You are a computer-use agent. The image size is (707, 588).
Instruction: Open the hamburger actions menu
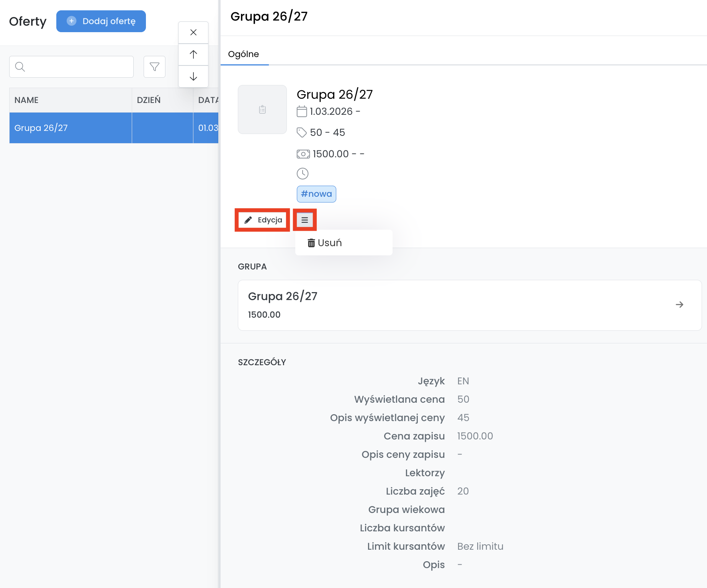(305, 220)
